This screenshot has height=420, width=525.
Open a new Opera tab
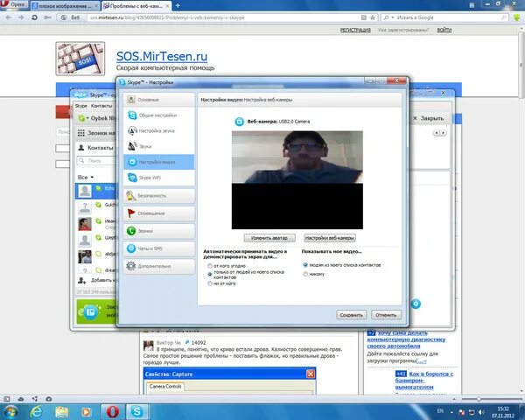(x=178, y=6)
